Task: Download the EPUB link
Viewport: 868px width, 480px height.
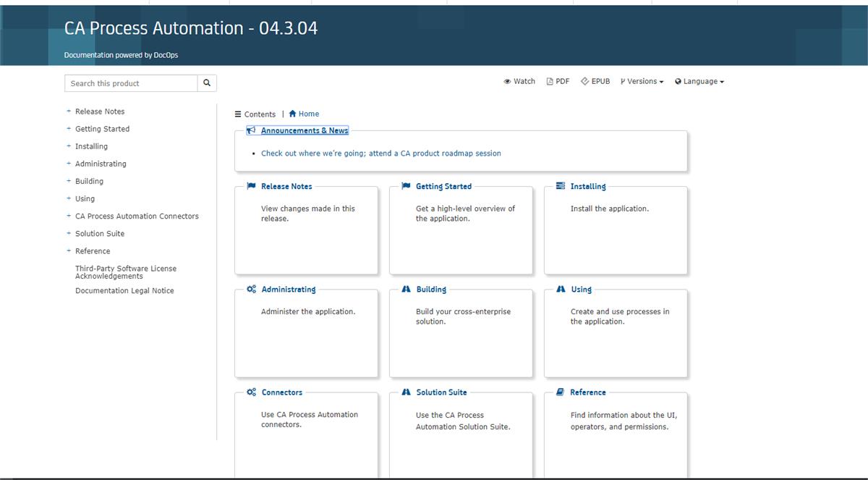Action: (x=595, y=82)
